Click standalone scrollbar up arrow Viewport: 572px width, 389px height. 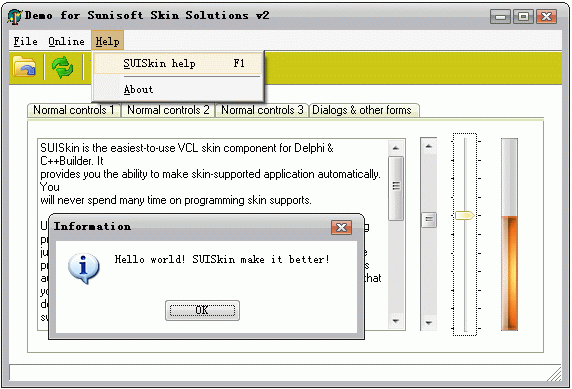[429, 146]
